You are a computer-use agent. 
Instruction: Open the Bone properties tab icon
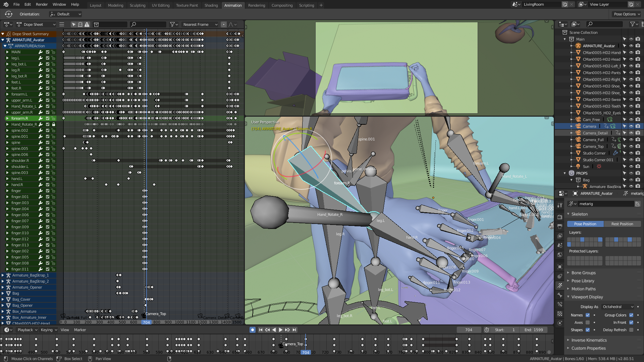[560, 295]
